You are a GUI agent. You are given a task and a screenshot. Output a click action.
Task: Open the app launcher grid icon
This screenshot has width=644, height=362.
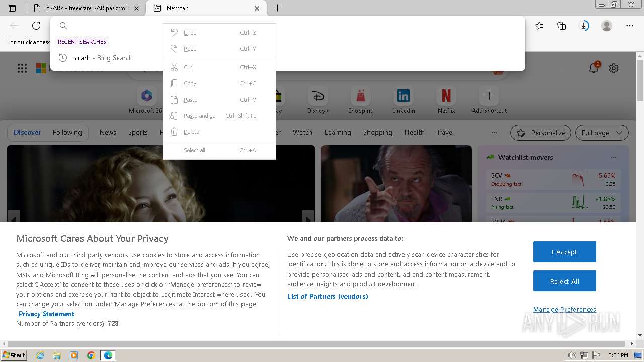22,68
